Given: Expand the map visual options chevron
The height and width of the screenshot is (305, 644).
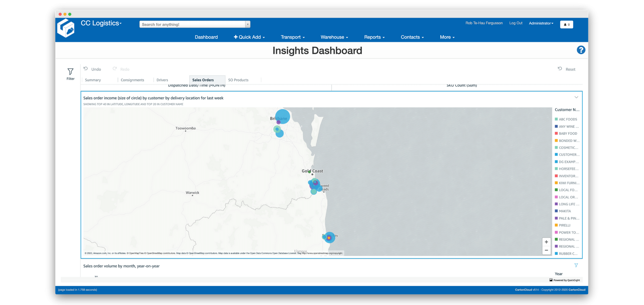Looking at the screenshot, I should click(x=576, y=97).
